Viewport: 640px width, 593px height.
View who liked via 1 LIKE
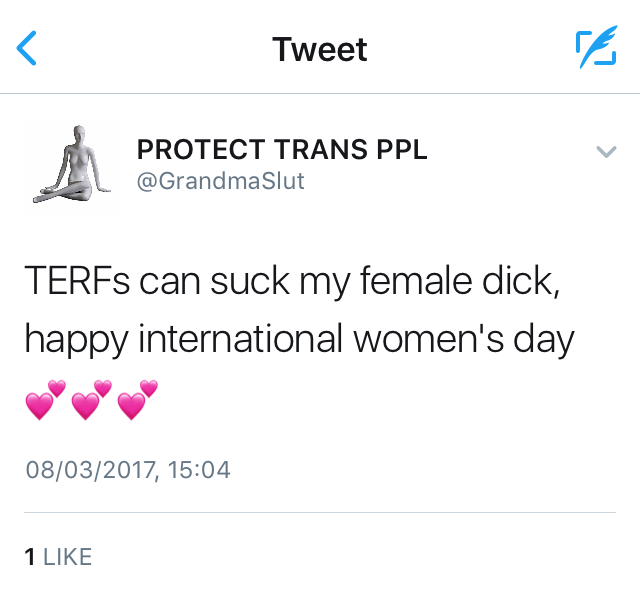click(x=58, y=557)
